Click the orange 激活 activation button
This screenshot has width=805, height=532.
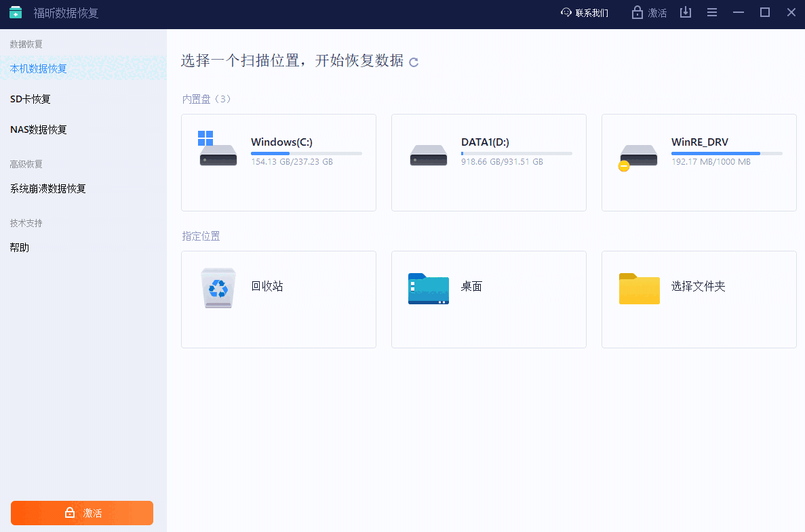point(81,513)
